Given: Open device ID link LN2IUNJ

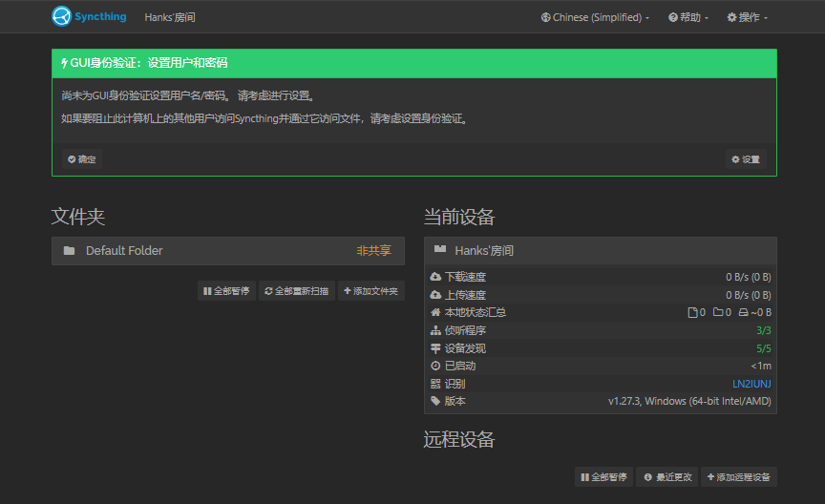Looking at the screenshot, I should pyautogui.click(x=751, y=384).
